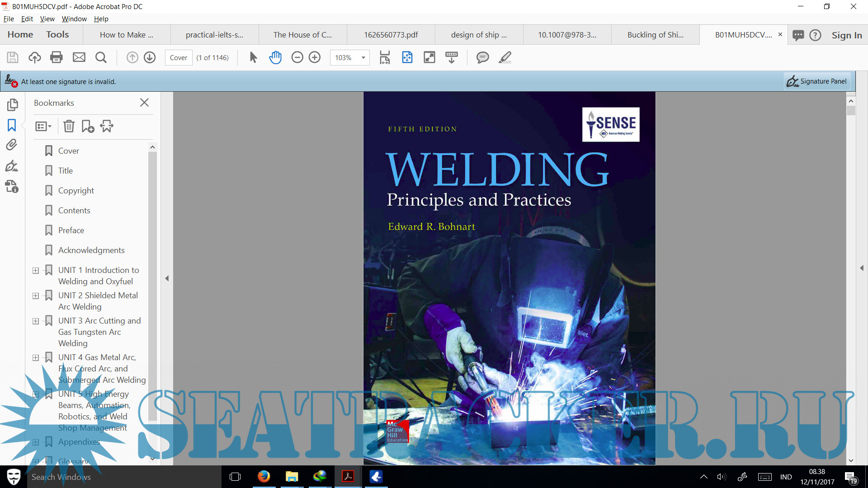Viewport: 868px width, 488px height.
Task: Open the Signature Panel button
Action: point(817,81)
